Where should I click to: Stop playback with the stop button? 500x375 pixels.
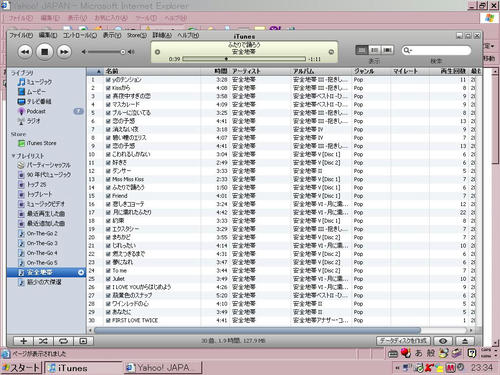(x=45, y=52)
